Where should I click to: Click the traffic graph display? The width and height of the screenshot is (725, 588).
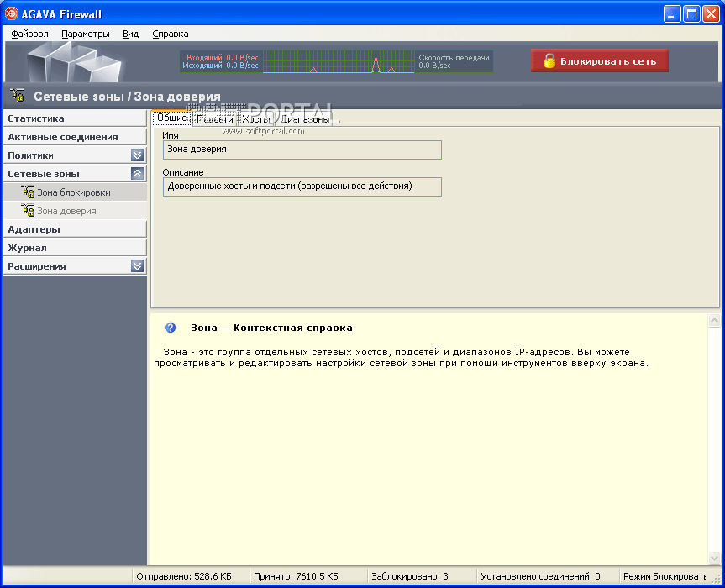[x=339, y=61]
